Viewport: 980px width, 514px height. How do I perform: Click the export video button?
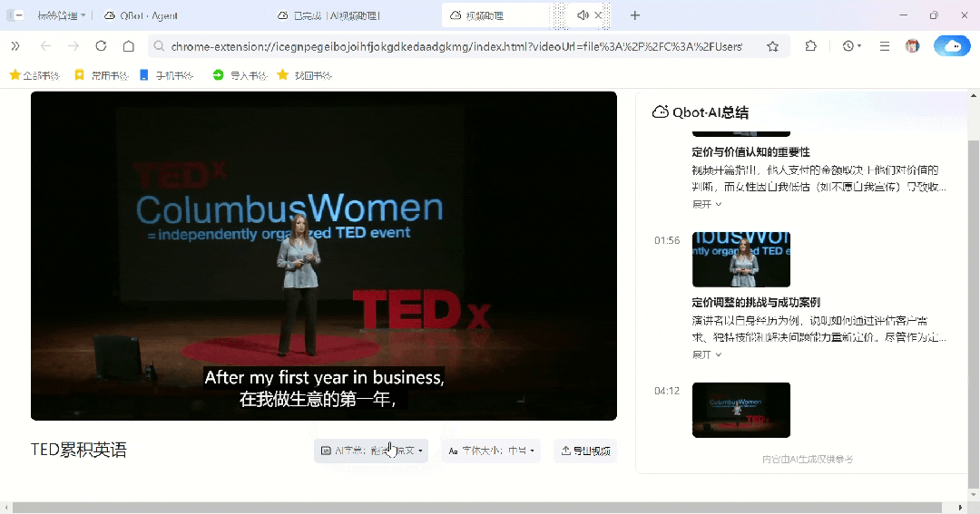(585, 451)
